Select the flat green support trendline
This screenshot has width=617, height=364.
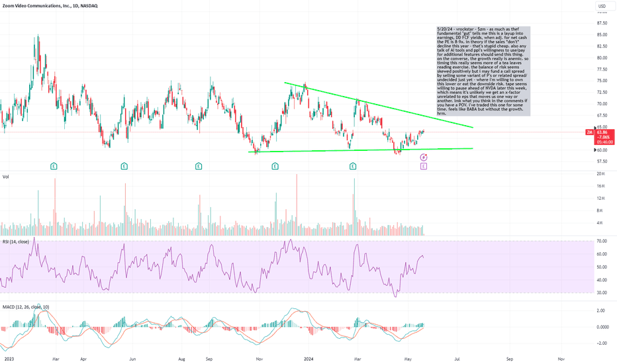click(x=360, y=150)
